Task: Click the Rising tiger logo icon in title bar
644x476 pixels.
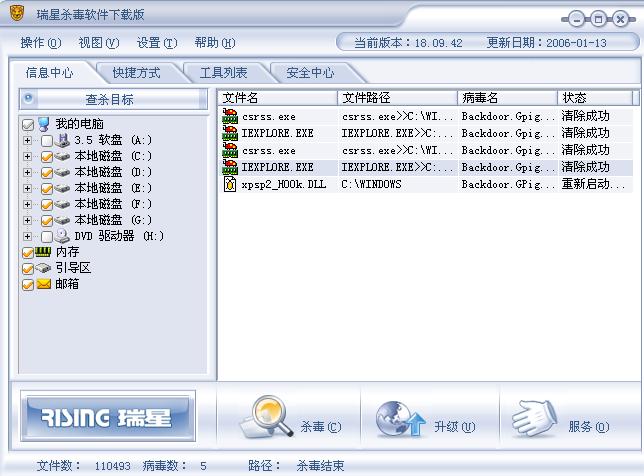Action: (x=17, y=13)
